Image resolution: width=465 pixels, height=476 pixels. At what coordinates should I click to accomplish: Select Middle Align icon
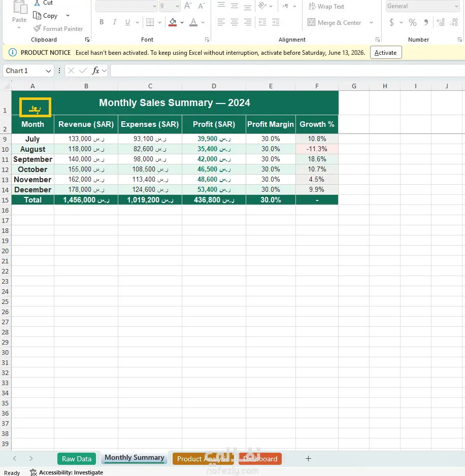(x=235, y=6)
